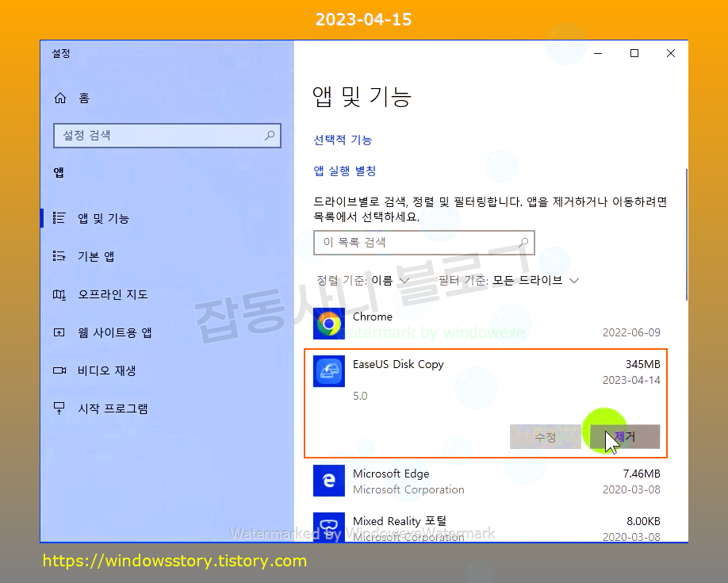Click the Microsoft Edge app icon
728x583 pixels.
point(329,481)
